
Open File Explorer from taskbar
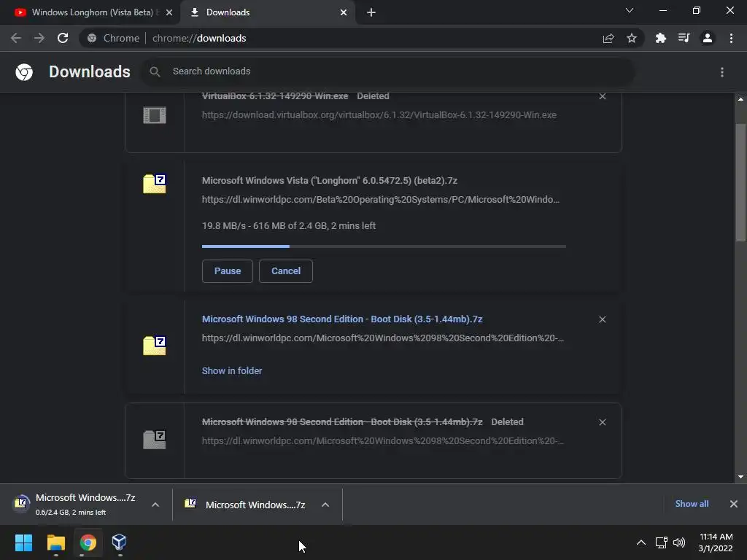pos(55,542)
